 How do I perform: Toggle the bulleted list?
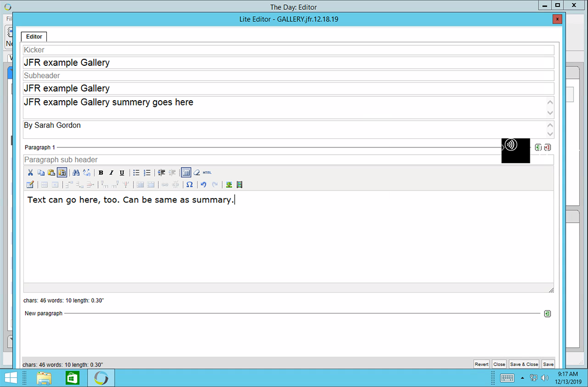[x=136, y=173]
